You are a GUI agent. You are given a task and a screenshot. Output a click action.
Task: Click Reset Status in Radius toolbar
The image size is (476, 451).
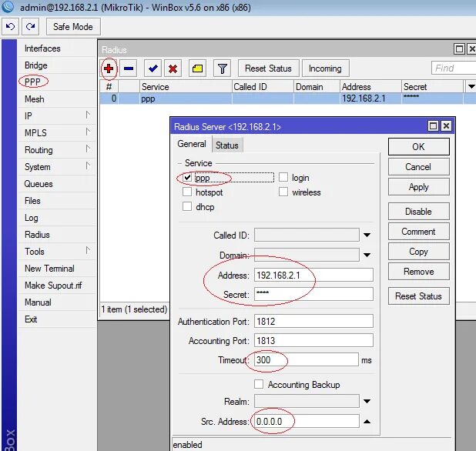point(268,68)
